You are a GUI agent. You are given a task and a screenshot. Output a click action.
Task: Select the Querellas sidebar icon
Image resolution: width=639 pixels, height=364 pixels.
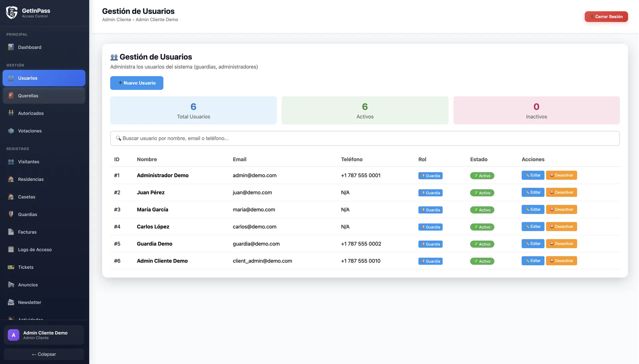pyautogui.click(x=11, y=96)
